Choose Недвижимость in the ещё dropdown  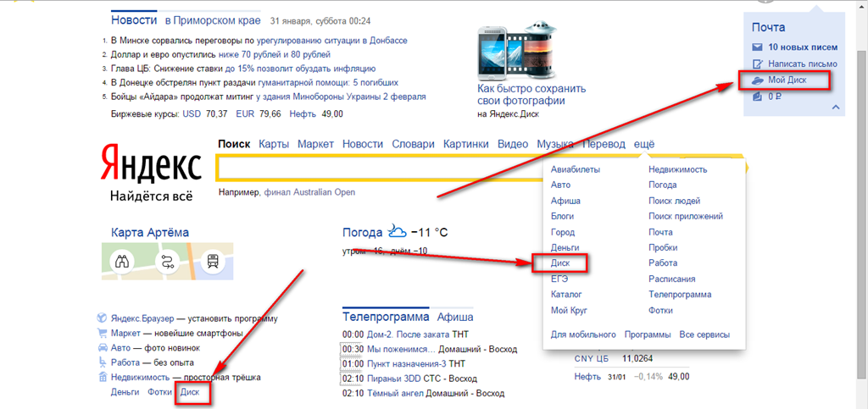tap(677, 169)
